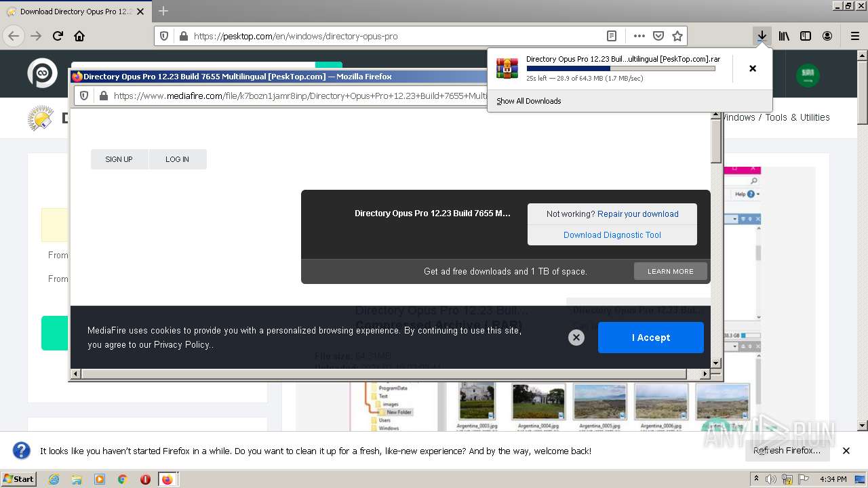
Task: Click Repair your download link
Action: point(638,214)
